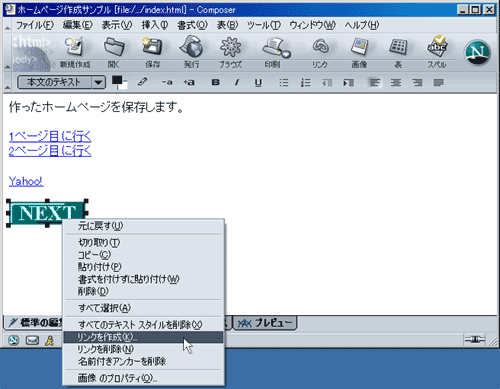Toggle underline formatting
This screenshot has height=389, width=500.
pyautogui.click(x=258, y=83)
